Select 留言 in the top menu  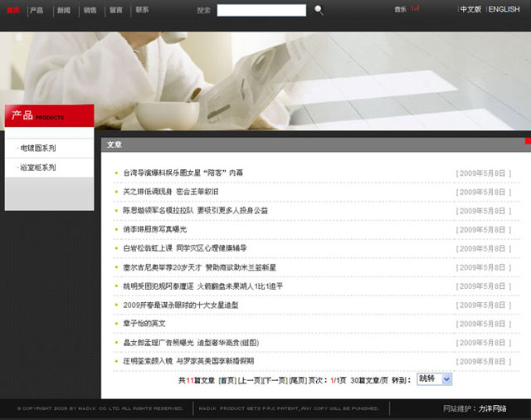[x=116, y=10]
